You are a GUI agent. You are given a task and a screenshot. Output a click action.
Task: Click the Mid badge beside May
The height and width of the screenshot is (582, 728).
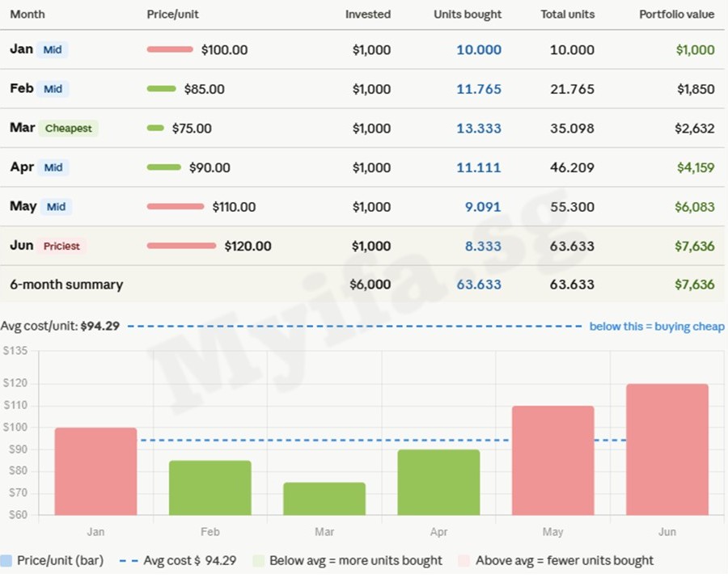[x=56, y=207]
